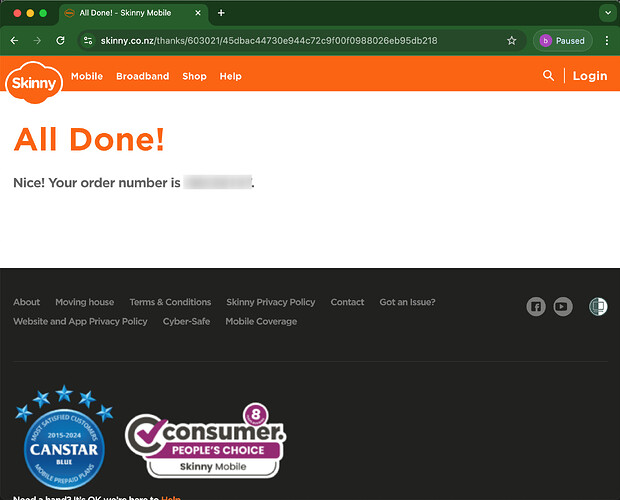Open Chrome three-dot menu
The height and width of the screenshot is (500, 620).
[607, 40]
